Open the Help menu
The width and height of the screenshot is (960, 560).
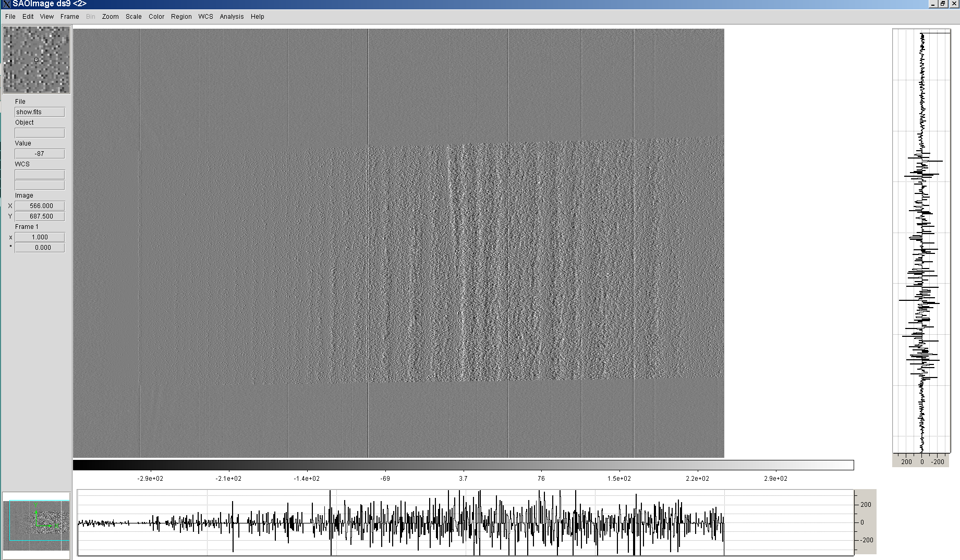[x=257, y=17]
